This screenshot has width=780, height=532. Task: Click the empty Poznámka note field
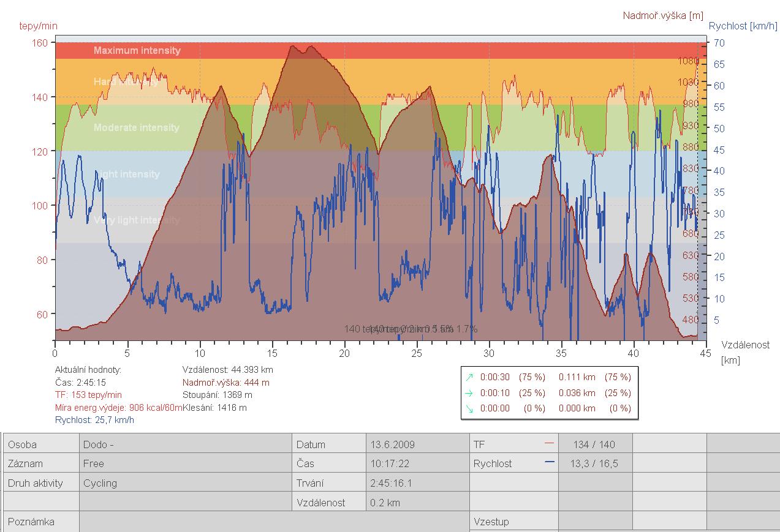pyautogui.click(x=274, y=522)
